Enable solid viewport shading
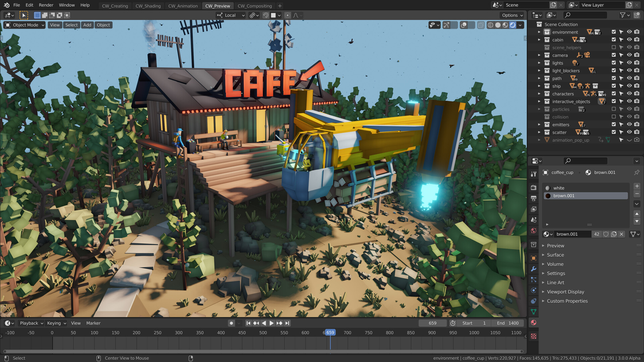This screenshot has height=362, width=644. (x=498, y=25)
